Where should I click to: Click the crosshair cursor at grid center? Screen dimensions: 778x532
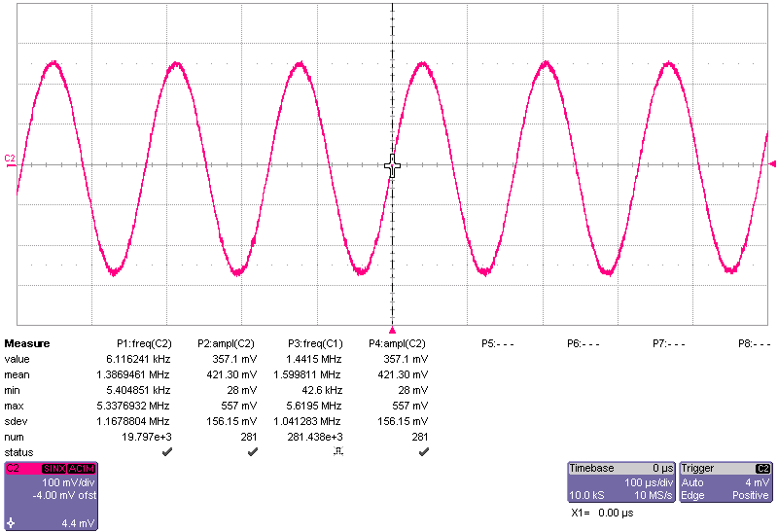click(393, 165)
